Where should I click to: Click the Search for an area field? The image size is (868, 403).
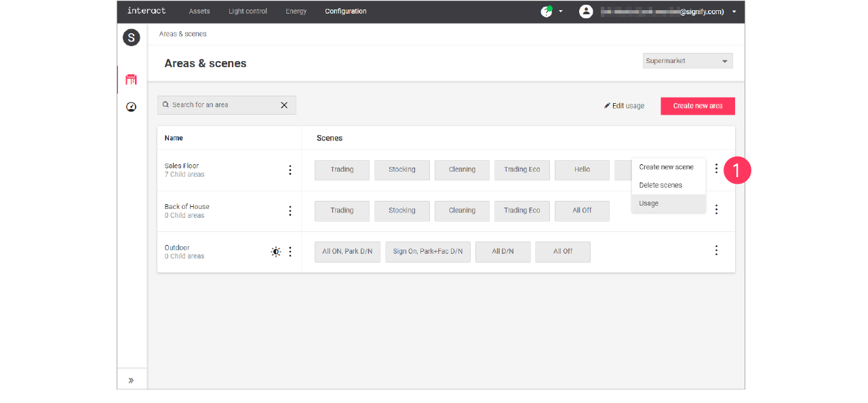click(x=220, y=105)
